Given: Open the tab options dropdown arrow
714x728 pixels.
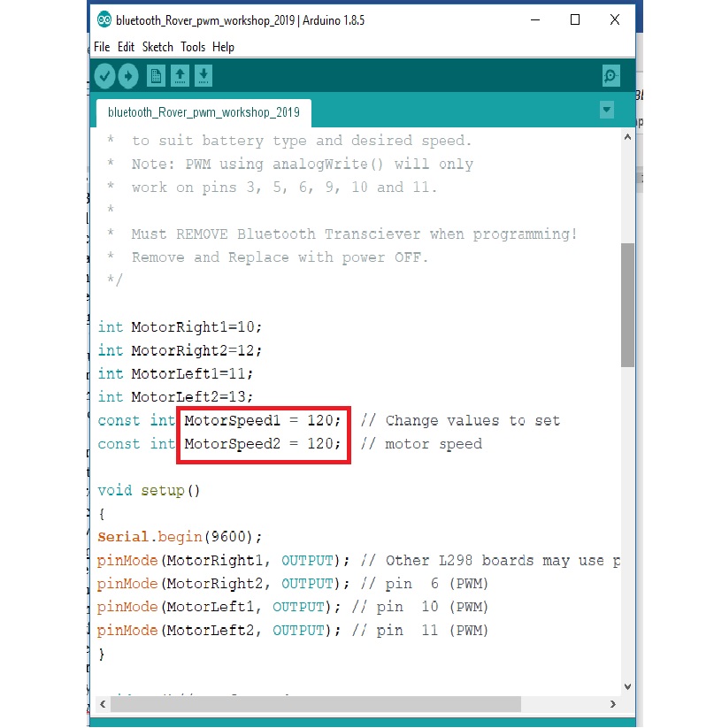Looking at the screenshot, I should [x=607, y=110].
